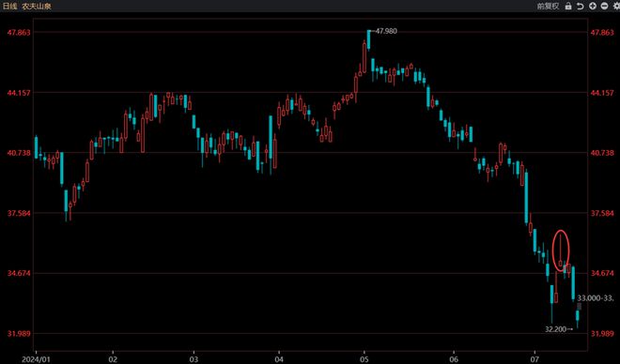Viewport: 620px width, 364px height.
Task: Select the 2024/01 date axis marker
Action: click(37, 359)
